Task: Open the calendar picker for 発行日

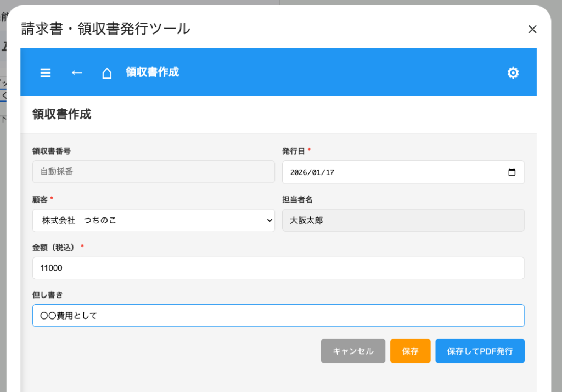Action: click(x=512, y=172)
